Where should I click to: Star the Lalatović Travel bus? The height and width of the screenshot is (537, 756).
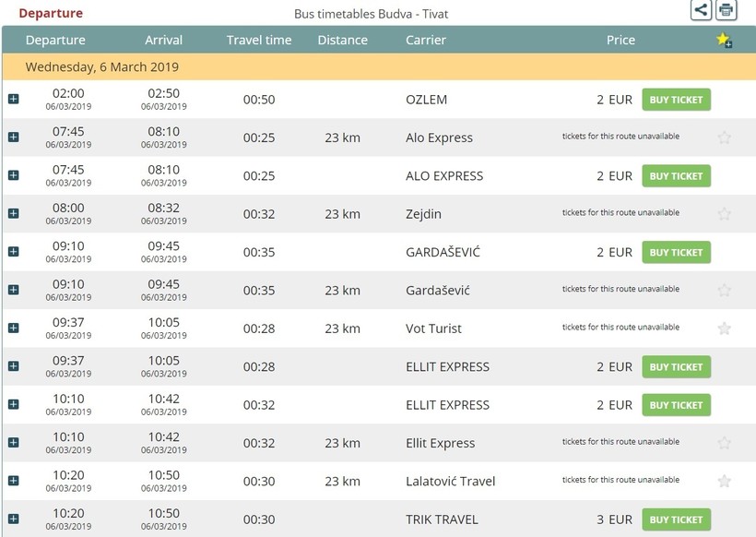(x=725, y=481)
